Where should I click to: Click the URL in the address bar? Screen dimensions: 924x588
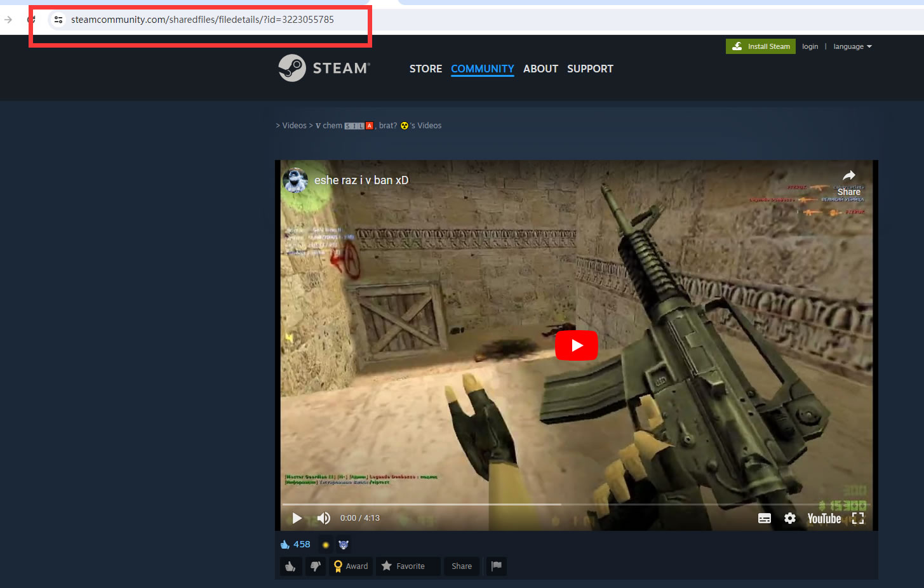pos(203,20)
